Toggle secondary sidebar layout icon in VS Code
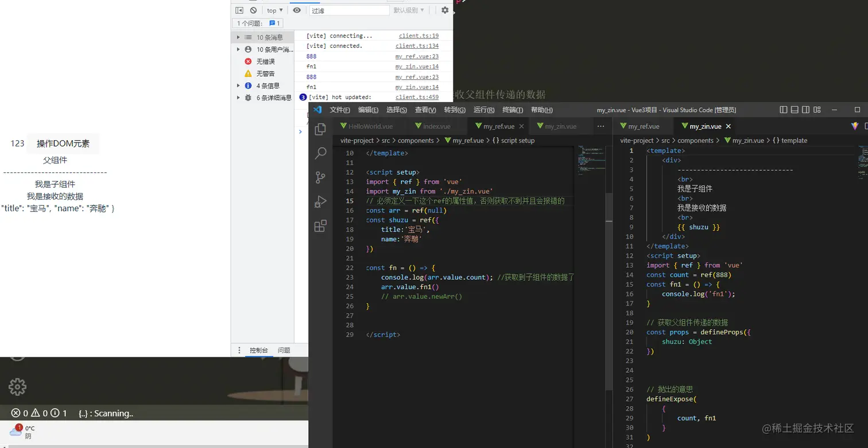This screenshot has height=448, width=868. [x=806, y=110]
